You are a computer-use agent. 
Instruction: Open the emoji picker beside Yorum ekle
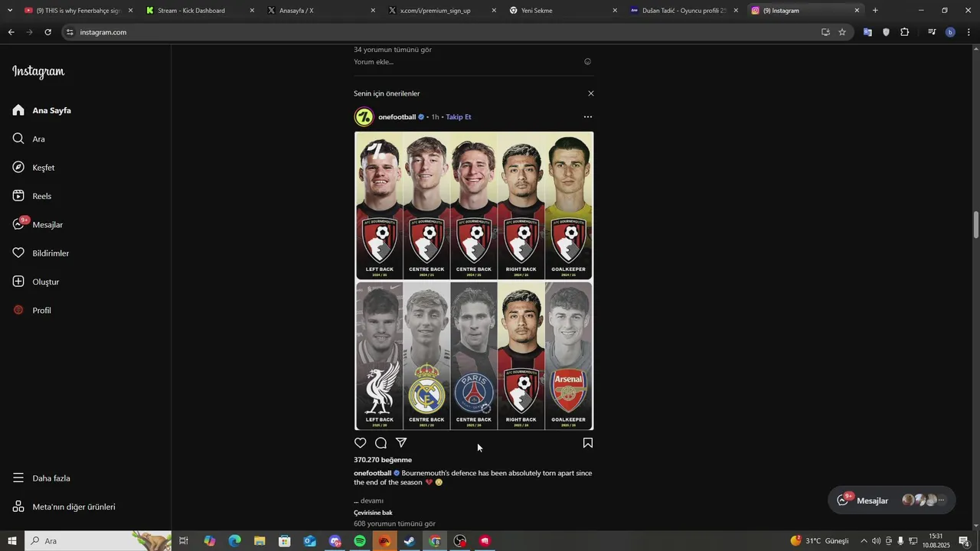[588, 62]
